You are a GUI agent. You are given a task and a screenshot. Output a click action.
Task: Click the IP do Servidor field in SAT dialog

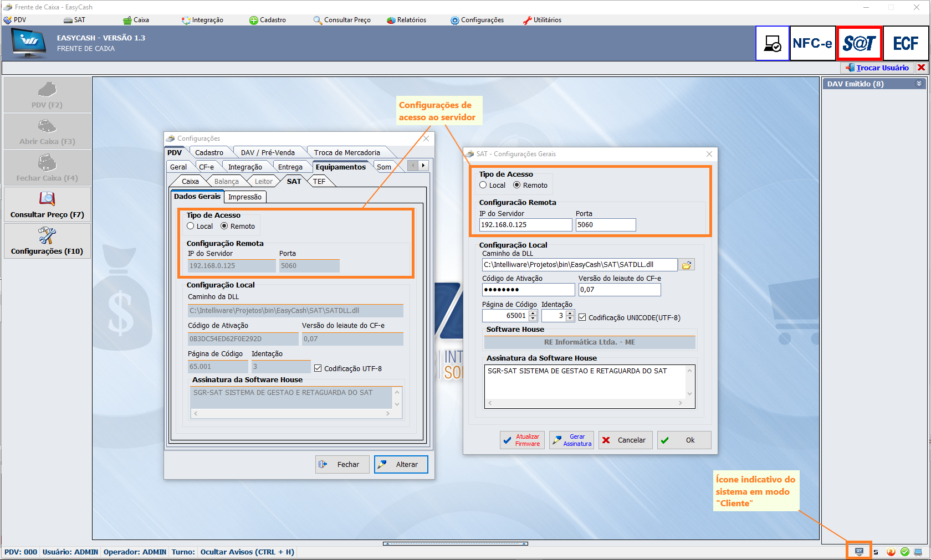point(525,225)
